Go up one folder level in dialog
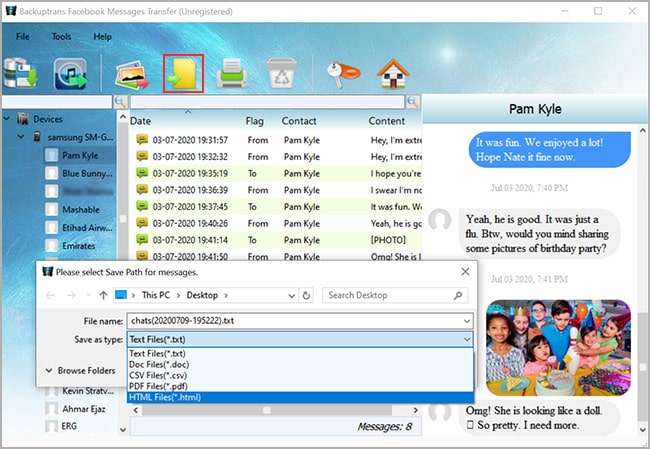The width and height of the screenshot is (650, 449). coord(104,295)
